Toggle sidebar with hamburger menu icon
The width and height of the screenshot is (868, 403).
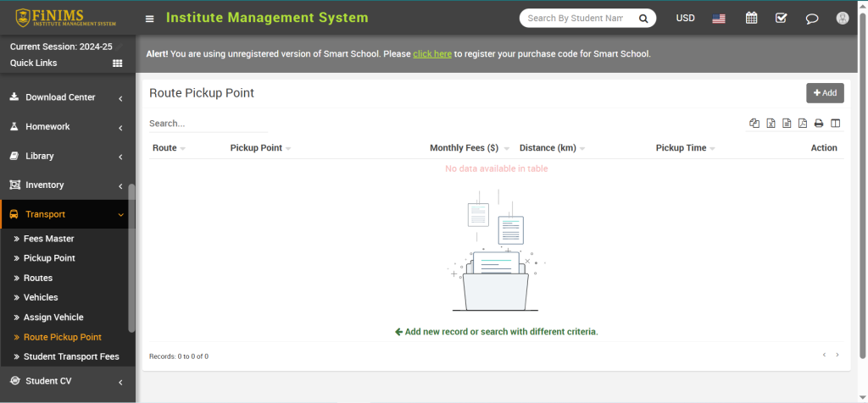coord(150,19)
